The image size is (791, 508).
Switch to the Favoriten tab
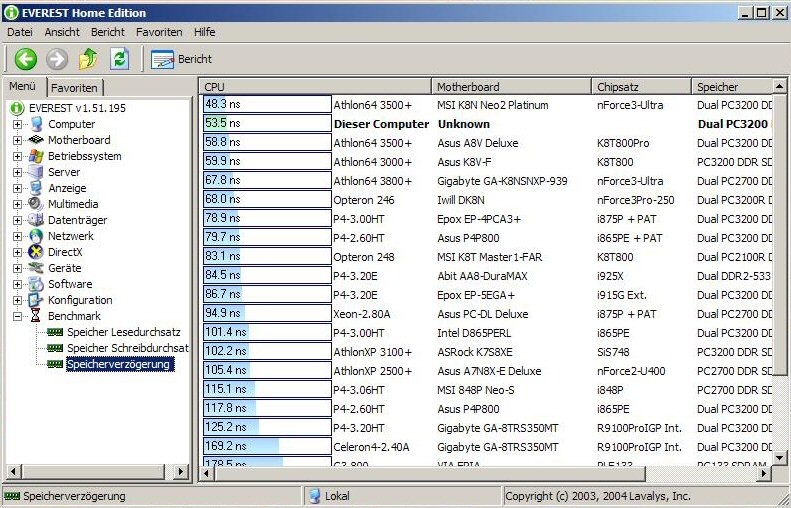pyautogui.click(x=74, y=88)
